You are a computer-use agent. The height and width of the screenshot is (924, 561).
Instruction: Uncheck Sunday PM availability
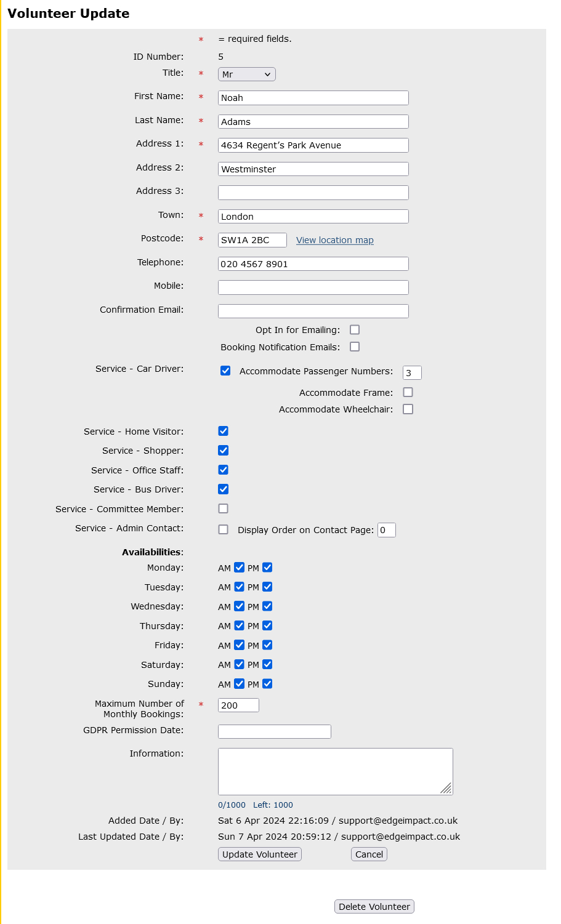coord(267,684)
